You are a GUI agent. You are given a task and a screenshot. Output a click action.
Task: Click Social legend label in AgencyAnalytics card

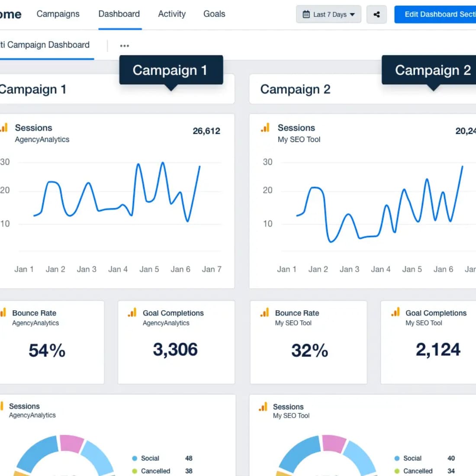pos(150,458)
